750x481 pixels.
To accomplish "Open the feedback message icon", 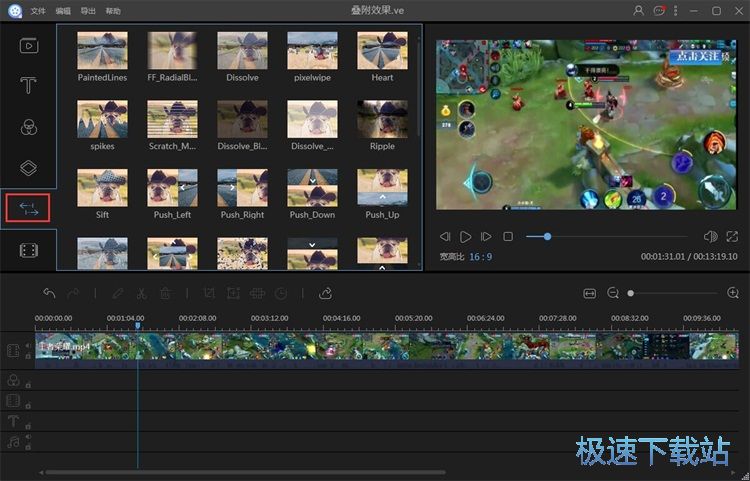I will pos(660,11).
